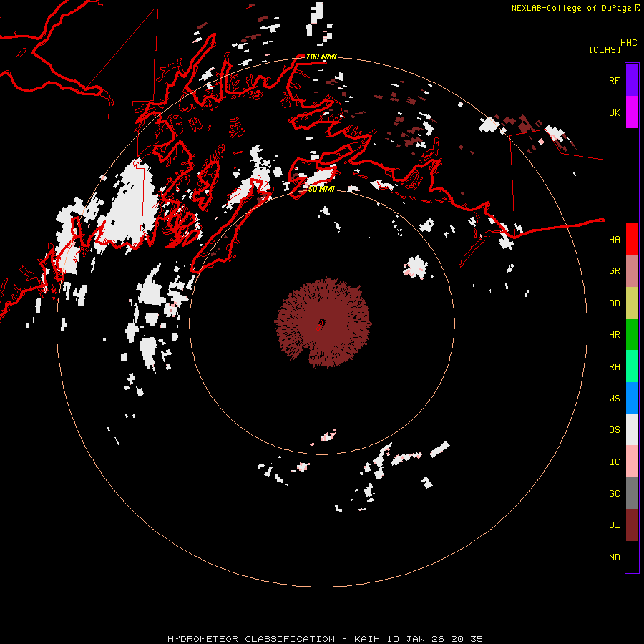
Task: Click the GR legend label
Action: coord(614,271)
